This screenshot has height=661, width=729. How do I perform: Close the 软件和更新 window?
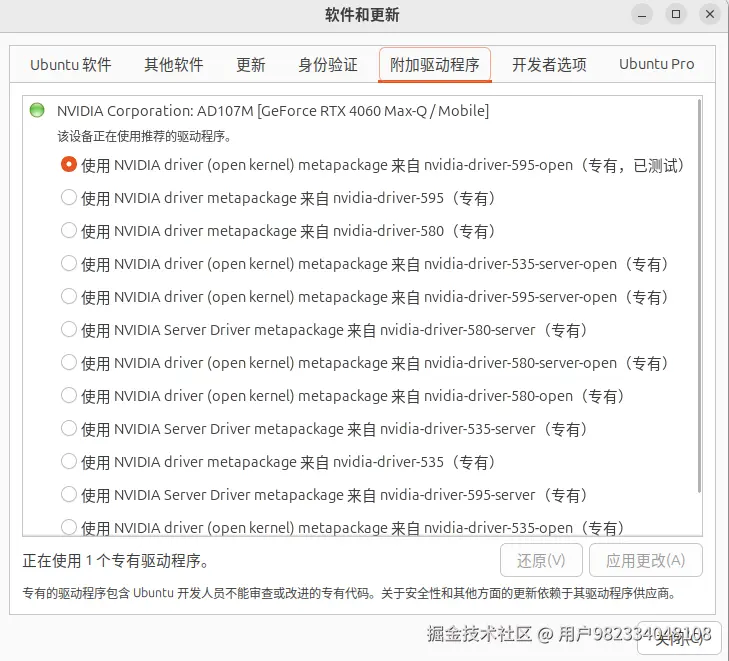[x=710, y=14]
